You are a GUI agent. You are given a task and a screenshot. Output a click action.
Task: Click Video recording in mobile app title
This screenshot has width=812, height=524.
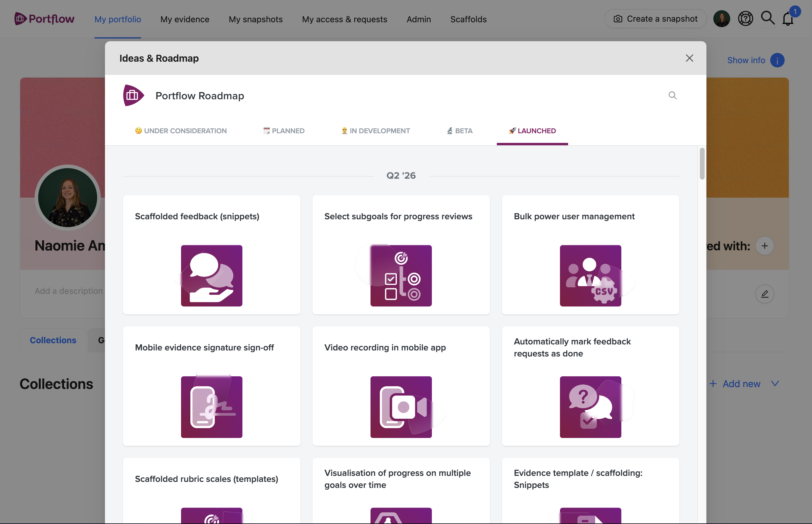(385, 347)
